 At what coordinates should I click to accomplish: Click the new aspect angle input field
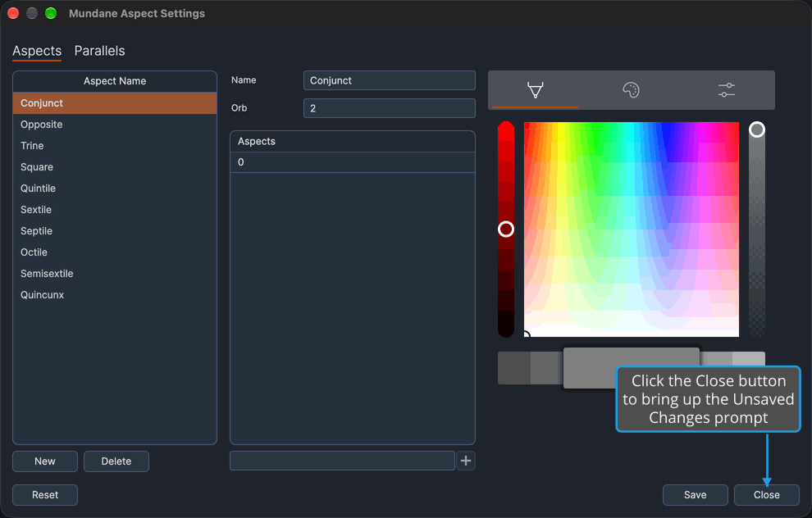pyautogui.click(x=342, y=461)
